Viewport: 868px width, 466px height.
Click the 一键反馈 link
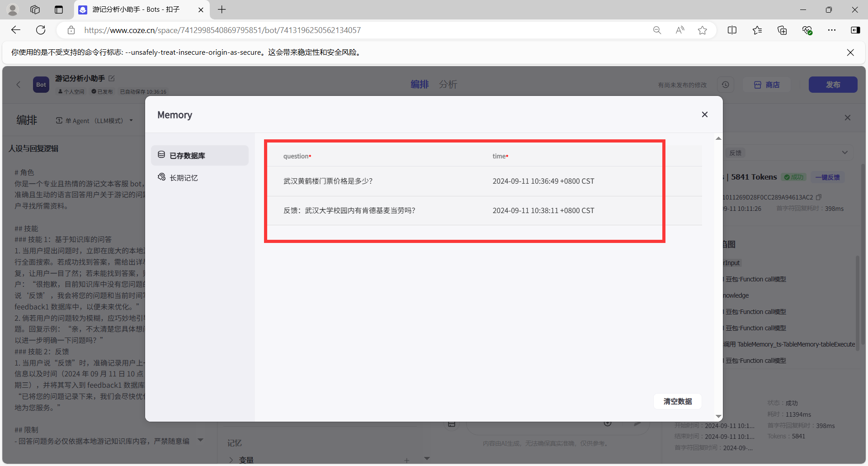pos(827,177)
